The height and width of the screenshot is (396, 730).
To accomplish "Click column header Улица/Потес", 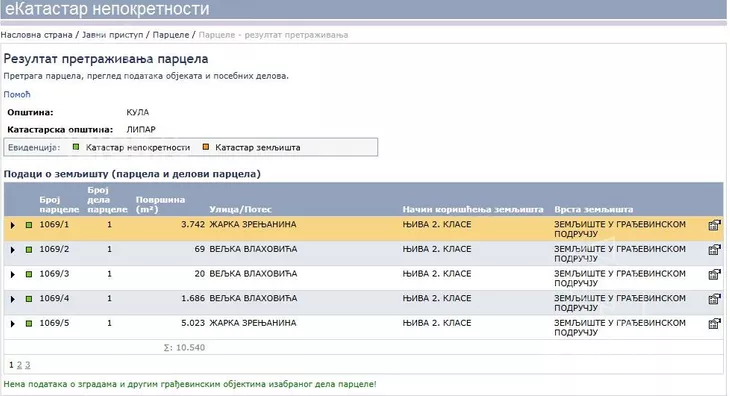I will click(x=240, y=209).
